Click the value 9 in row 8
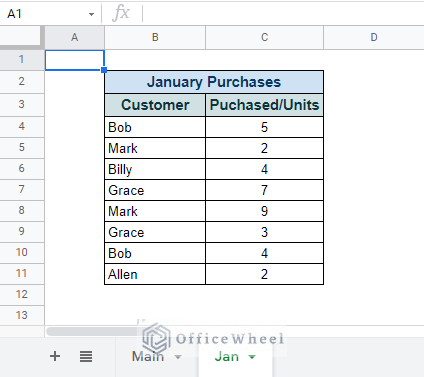 pyautogui.click(x=264, y=211)
